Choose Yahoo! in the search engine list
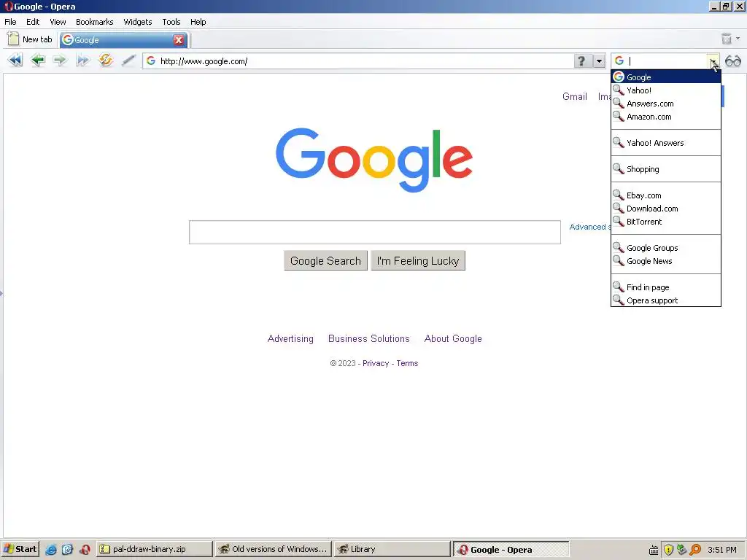747x560 pixels. (x=666, y=90)
